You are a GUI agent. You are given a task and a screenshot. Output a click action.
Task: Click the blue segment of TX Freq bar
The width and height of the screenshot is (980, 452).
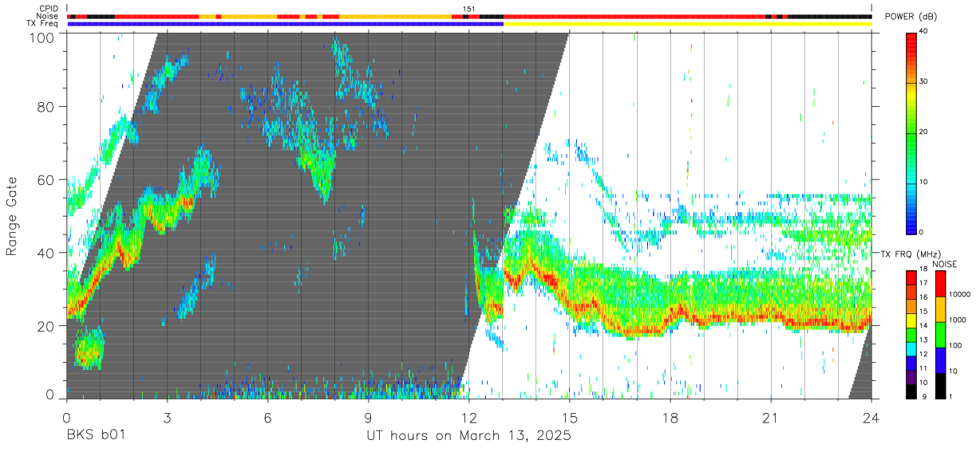pyautogui.click(x=286, y=24)
